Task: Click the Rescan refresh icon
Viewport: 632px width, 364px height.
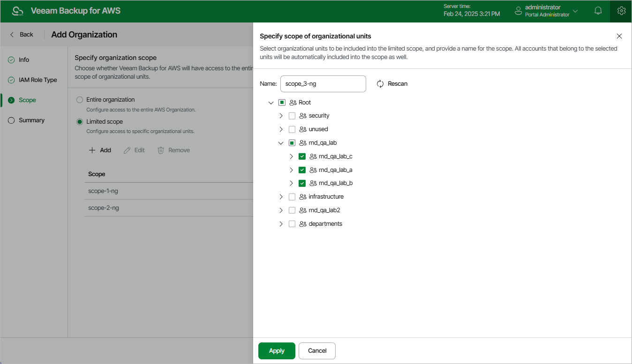Action: (379, 83)
